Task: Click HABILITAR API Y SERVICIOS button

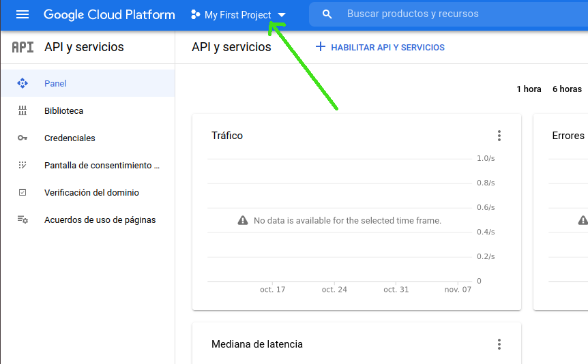Action: 380,47
